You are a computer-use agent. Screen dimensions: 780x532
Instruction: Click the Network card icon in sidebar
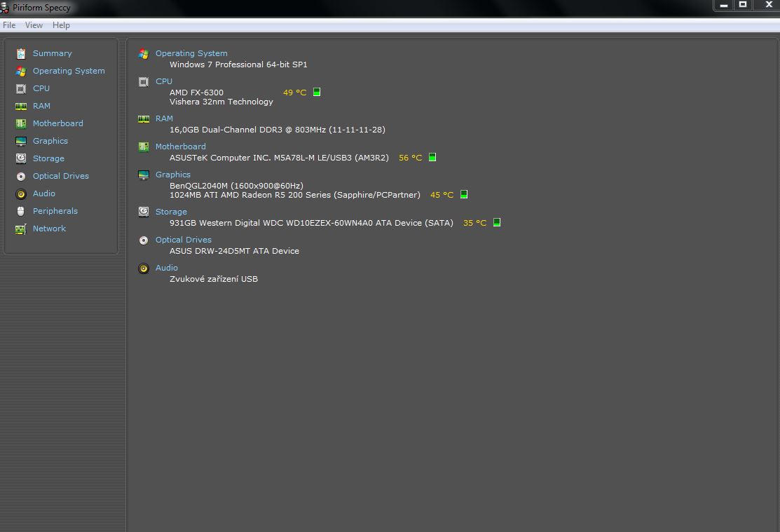[x=21, y=229]
